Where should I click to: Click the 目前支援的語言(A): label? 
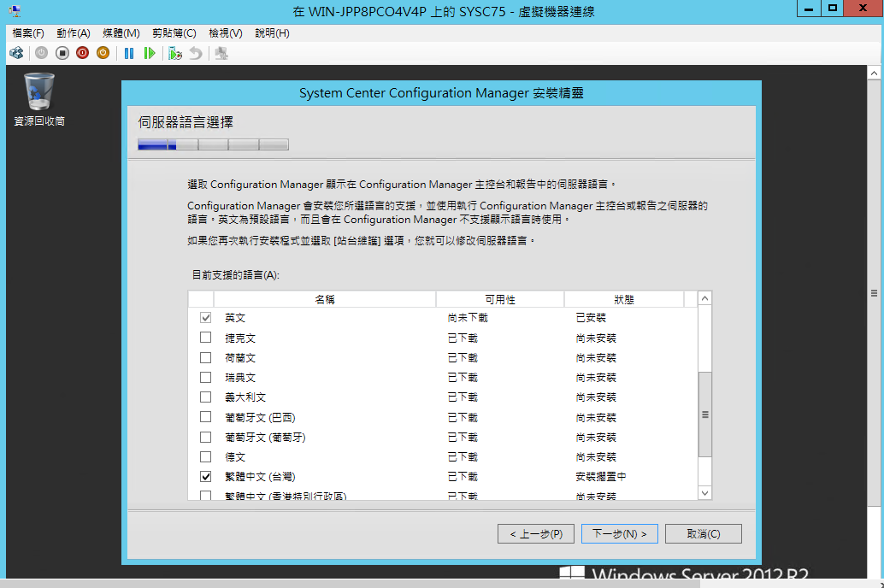236,275
